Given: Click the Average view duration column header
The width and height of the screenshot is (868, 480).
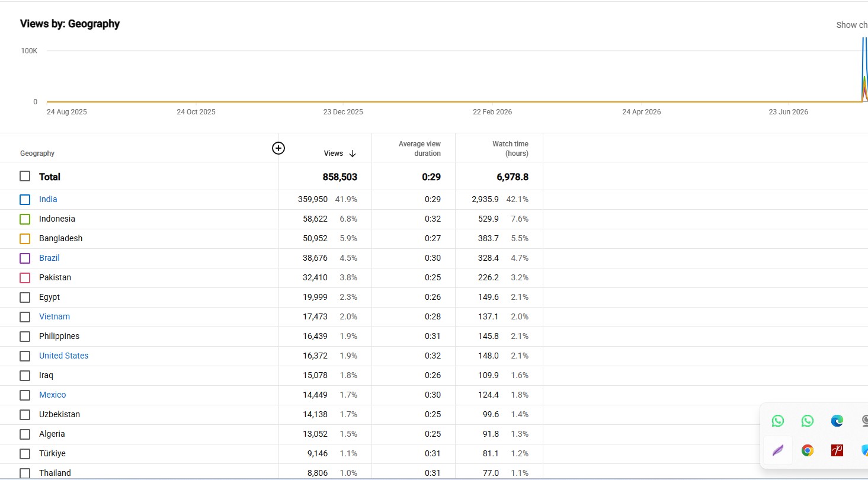Looking at the screenshot, I should click(x=419, y=148).
